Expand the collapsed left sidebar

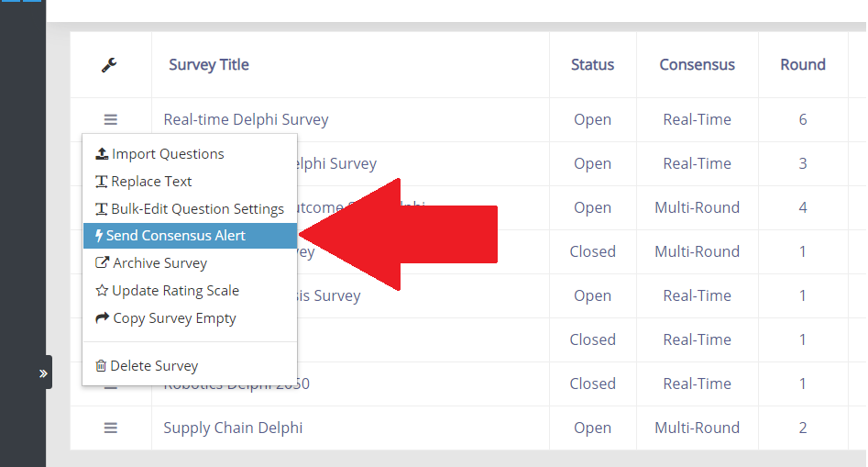(42, 372)
